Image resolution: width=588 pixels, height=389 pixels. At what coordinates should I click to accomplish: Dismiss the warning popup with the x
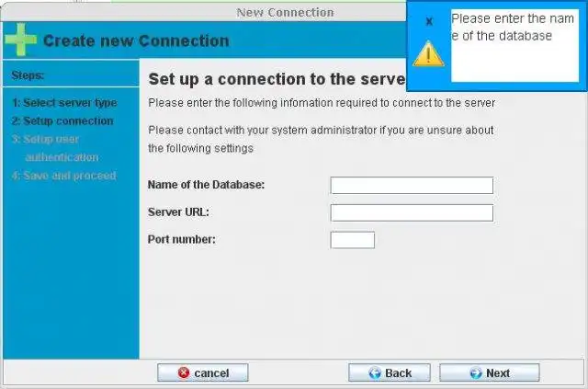(x=429, y=21)
